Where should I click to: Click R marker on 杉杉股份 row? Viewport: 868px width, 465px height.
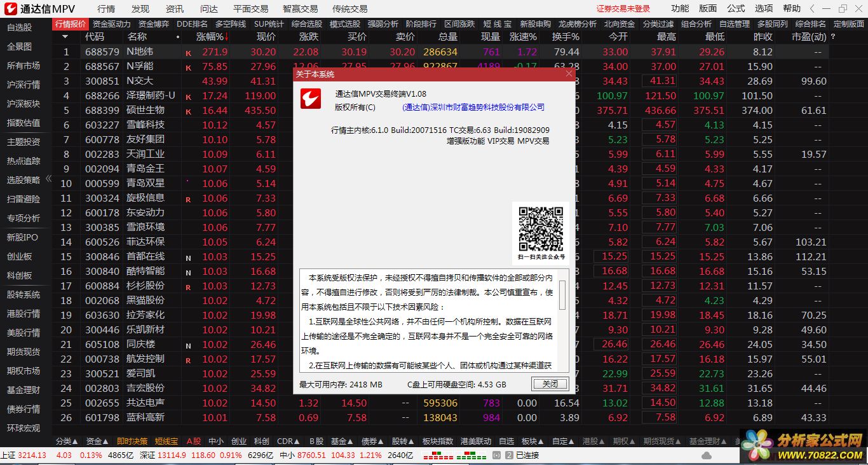pyautogui.click(x=188, y=287)
